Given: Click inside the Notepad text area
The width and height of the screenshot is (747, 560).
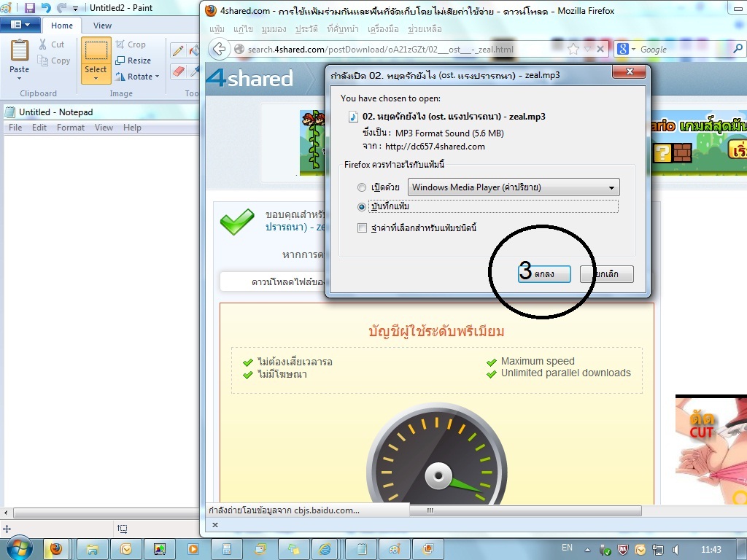Looking at the screenshot, I should click(x=101, y=319).
